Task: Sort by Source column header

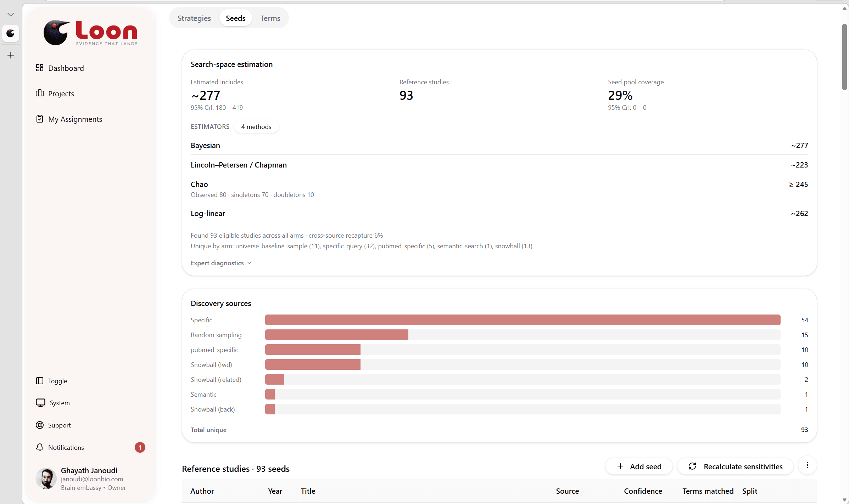Action: [567, 491]
